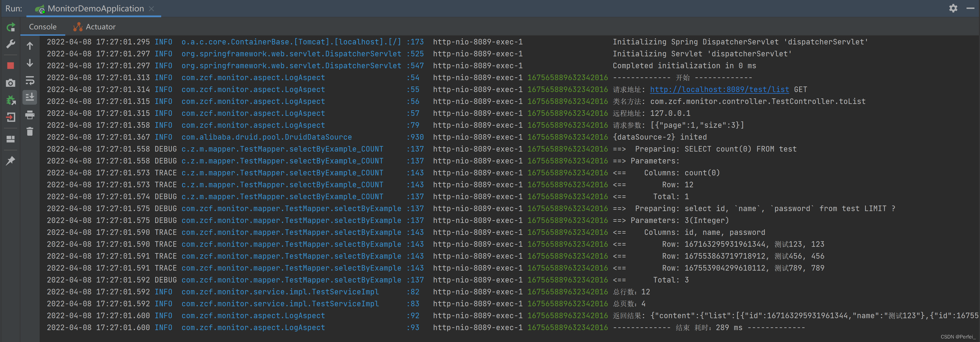
Task: Click the up arrow to previous stack trace
Action: point(30,46)
